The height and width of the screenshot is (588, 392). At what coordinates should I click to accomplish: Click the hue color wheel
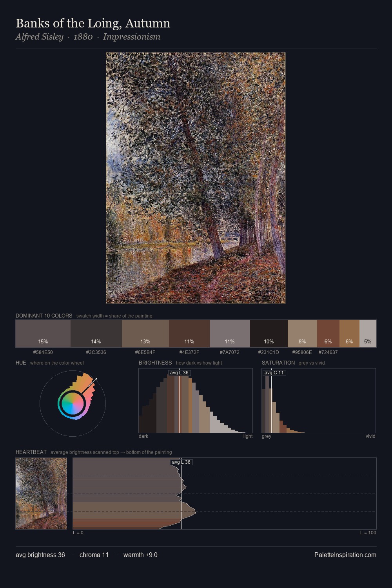[73, 403]
